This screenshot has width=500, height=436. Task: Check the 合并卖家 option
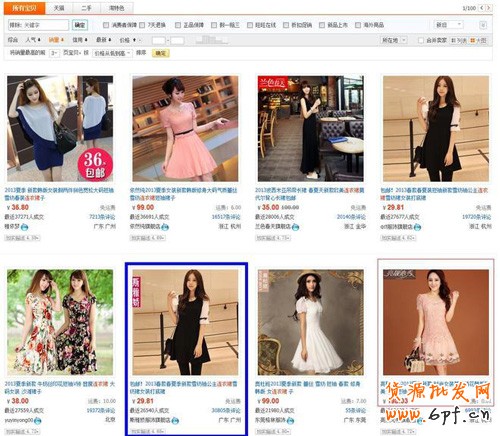tap(421, 40)
